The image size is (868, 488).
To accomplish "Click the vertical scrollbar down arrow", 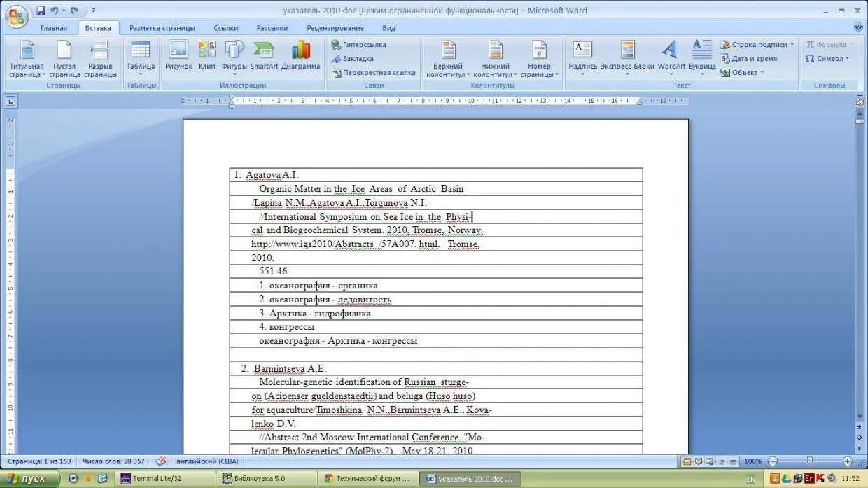I will [860, 417].
